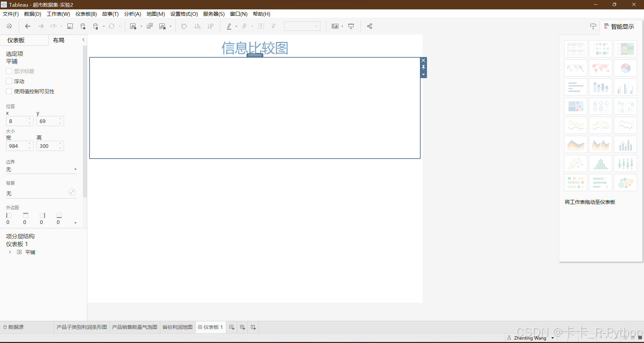
Task: Click the Group members paperclip icon
Action: pyautogui.click(x=245, y=26)
